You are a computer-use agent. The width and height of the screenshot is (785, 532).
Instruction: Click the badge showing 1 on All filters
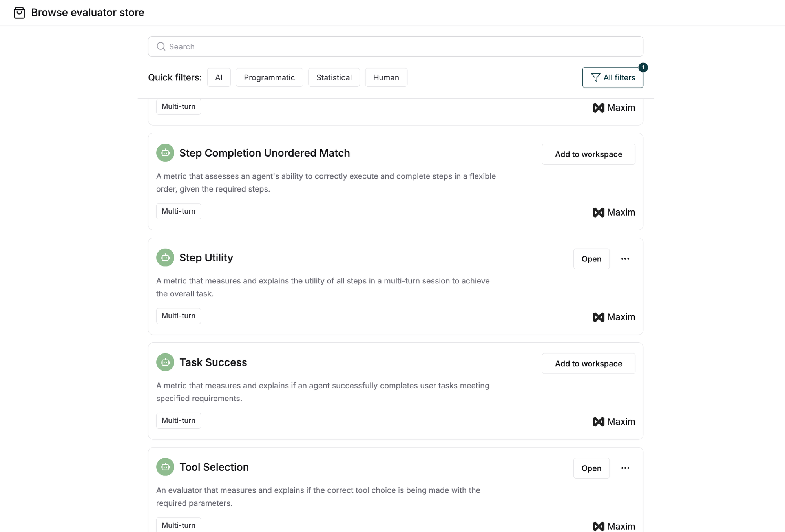point(643,67)
